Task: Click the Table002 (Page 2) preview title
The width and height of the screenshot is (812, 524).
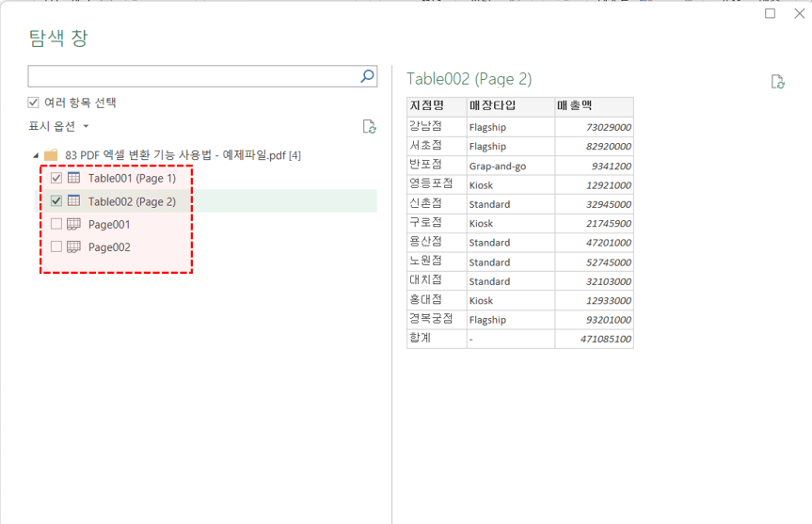Action: coord(470,79)
